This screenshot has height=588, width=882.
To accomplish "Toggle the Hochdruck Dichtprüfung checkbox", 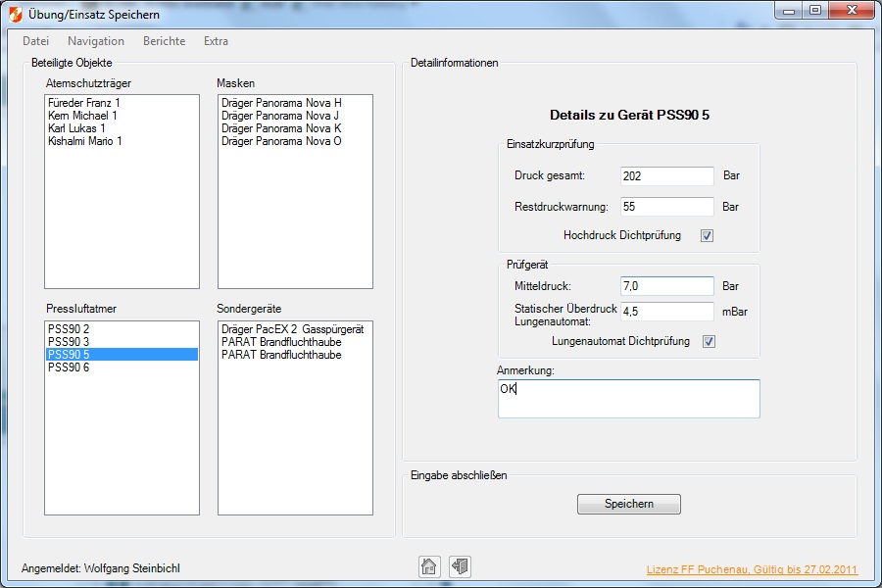I will click(x=707, y=235).
